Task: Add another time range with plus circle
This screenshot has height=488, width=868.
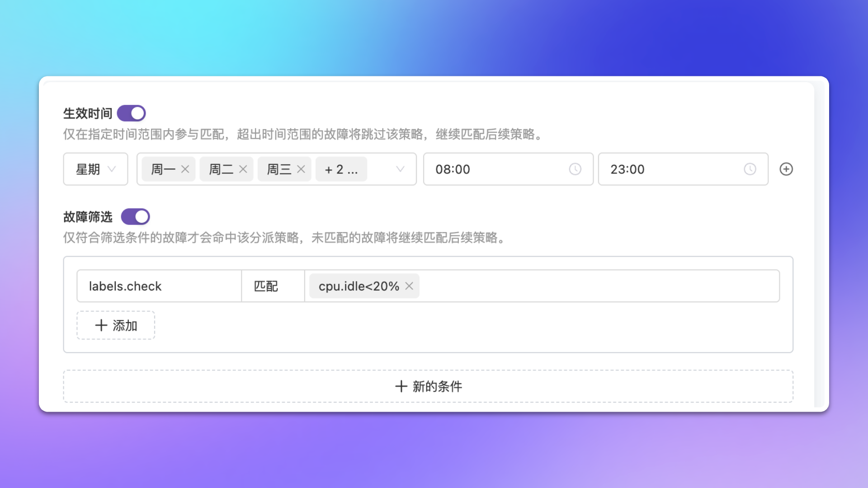Action: (x=786, y=169)
